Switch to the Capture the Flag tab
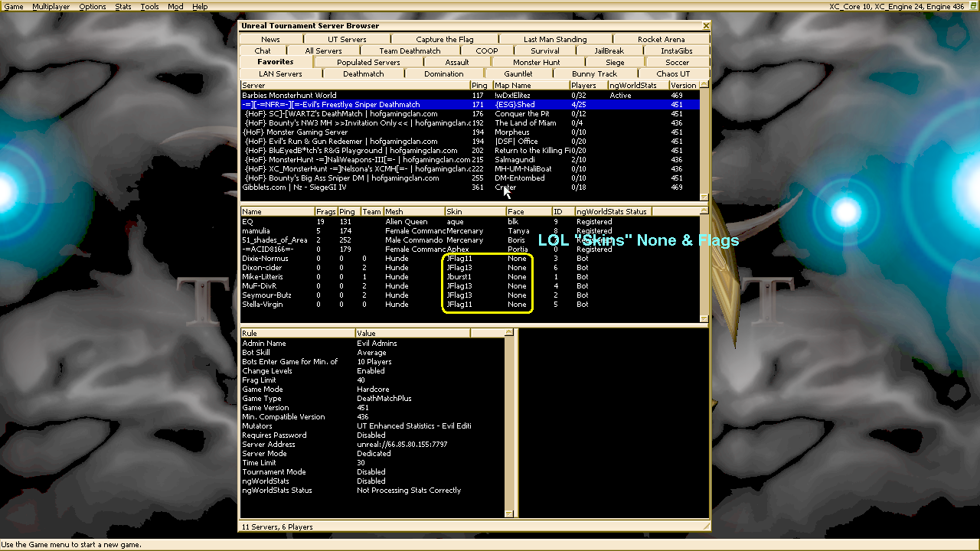Screen dimensions: 980x551 click(x=444, y=40)
